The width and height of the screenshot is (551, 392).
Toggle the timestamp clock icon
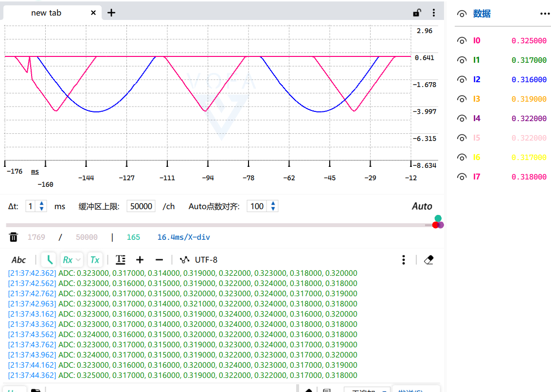[x=49, y=260]
